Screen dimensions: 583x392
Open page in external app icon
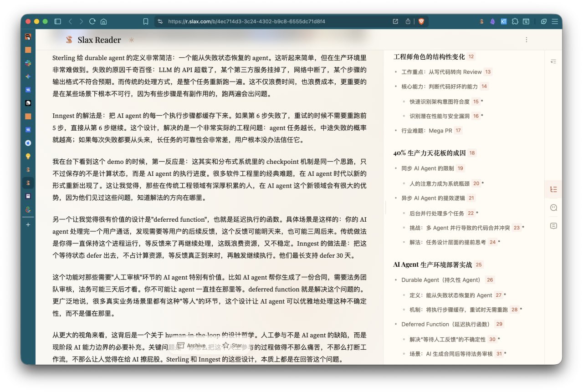click(395, 21)
